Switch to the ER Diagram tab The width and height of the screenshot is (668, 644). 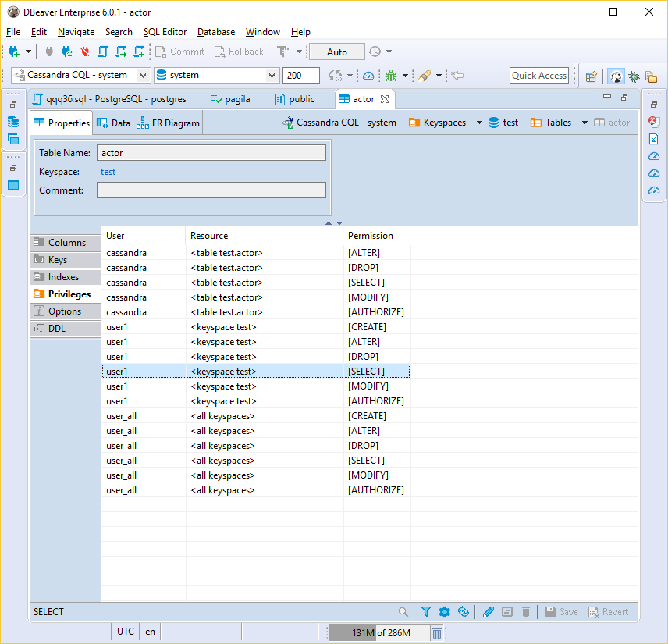[x=168, y=123]
